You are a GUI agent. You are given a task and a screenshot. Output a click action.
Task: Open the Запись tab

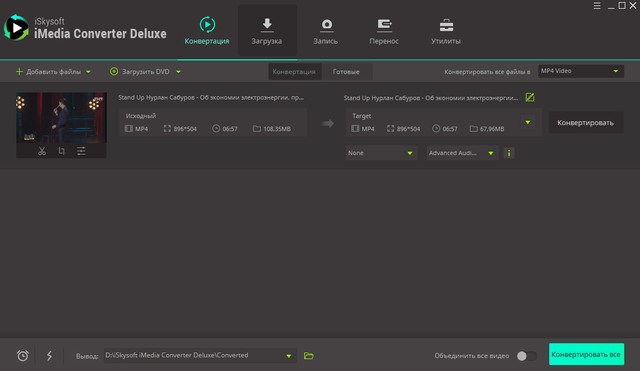pyautogui.click(x=326, y=31)
